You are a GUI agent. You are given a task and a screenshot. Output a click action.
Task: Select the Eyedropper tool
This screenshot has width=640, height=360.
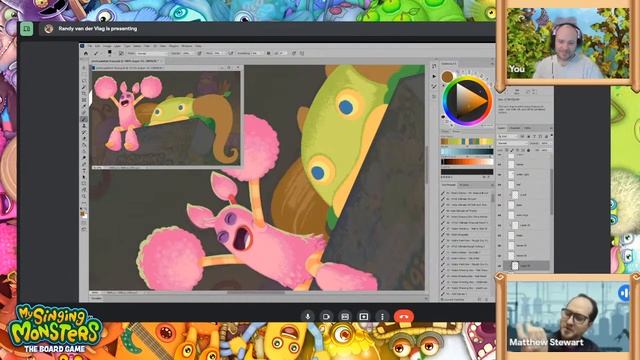click(x=84, y=106)
